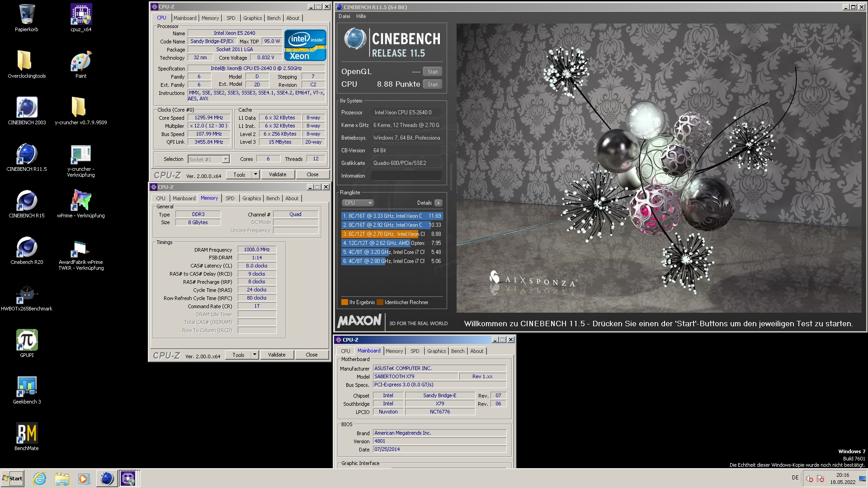Click Close in the top CPU-Z window
The width and height of the screenshot is (868, 488).
(312, 174)
